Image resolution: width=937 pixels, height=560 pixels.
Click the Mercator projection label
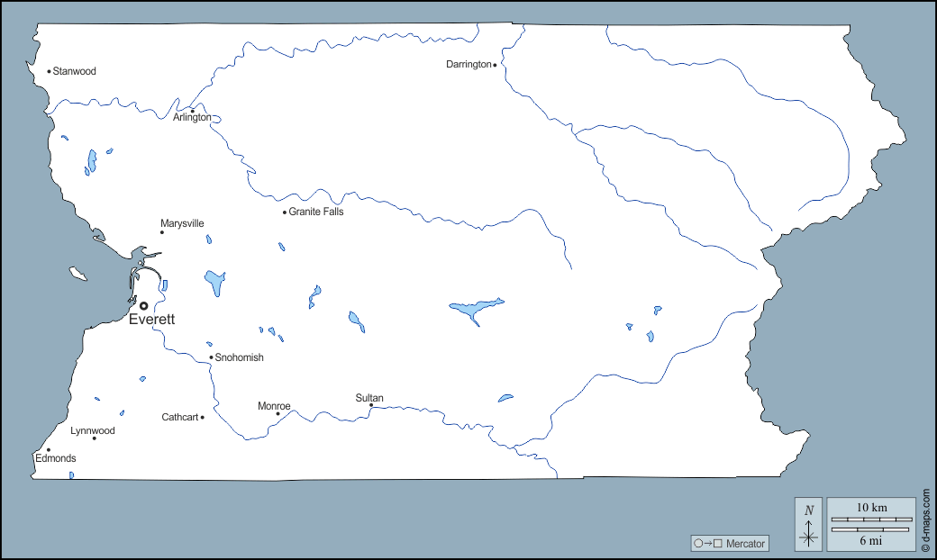745,544
